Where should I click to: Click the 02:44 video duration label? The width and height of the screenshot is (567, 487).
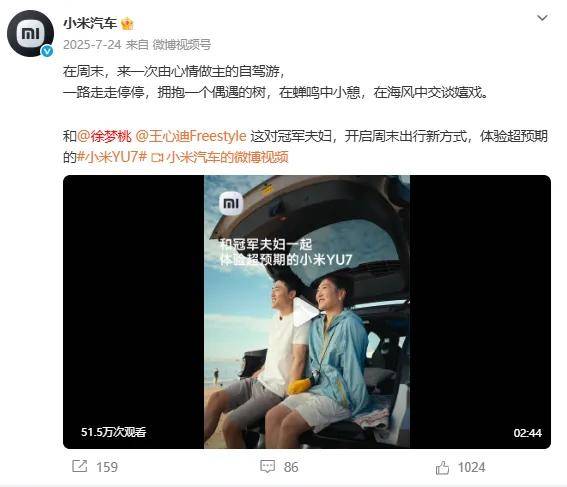coord(528,433)
